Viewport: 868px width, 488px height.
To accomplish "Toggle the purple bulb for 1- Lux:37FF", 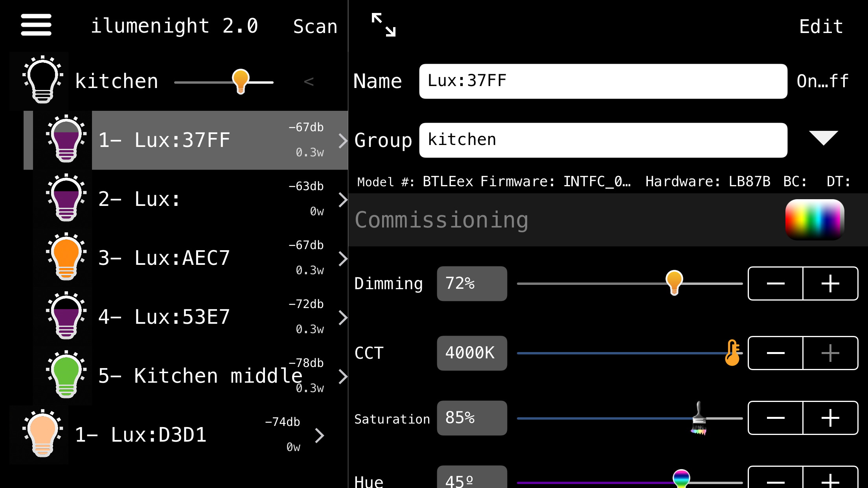I will pyautogui.click(x=66, y=139).
